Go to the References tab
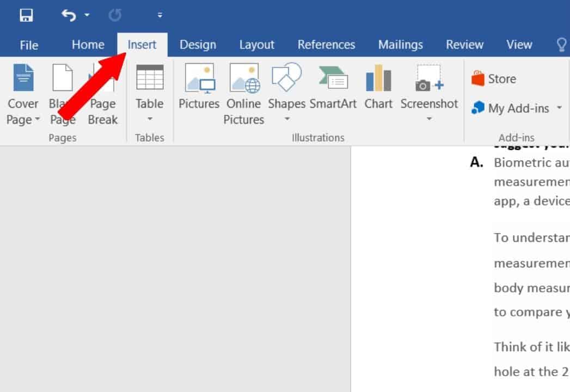This screenshot has height=392, width=570. [x=326, y=45]
